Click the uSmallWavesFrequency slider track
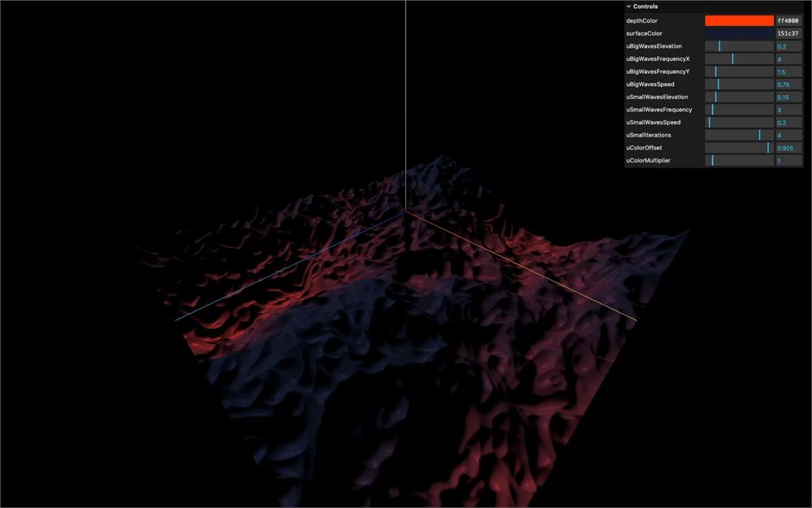The height and width of the screenshot is (508, 812). tap(739, 110)
